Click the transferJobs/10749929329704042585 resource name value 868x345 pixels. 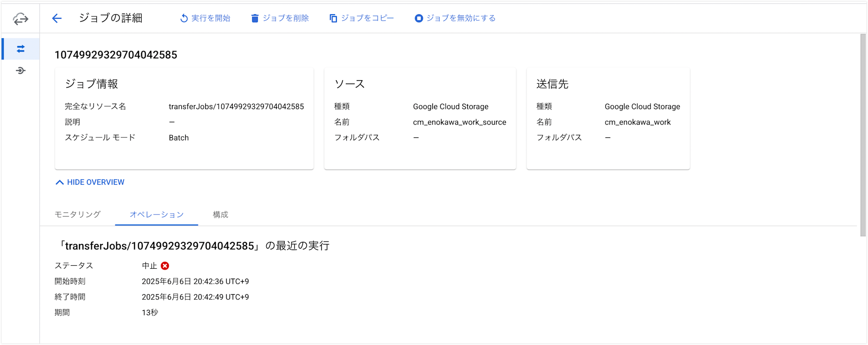(x=236, y=107)
